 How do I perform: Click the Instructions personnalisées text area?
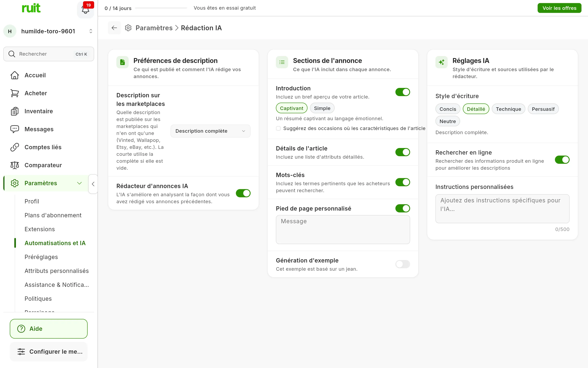click(502, 209)
